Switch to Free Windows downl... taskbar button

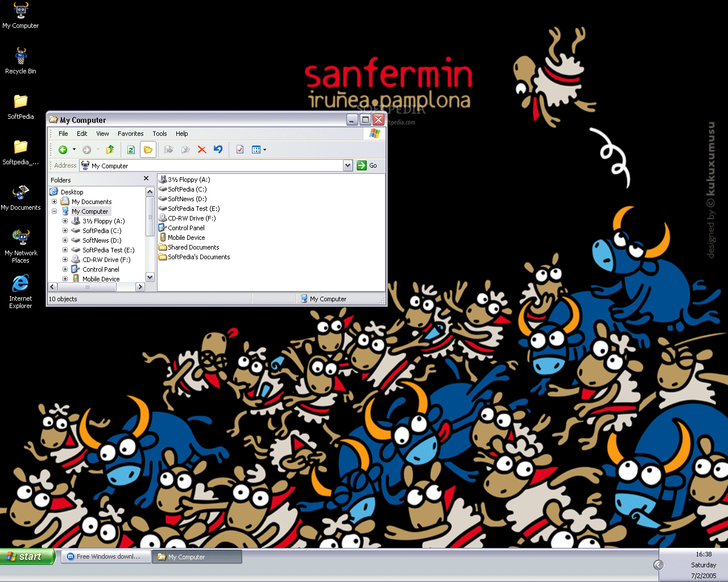pyautogui.click(x=106, y=556)
